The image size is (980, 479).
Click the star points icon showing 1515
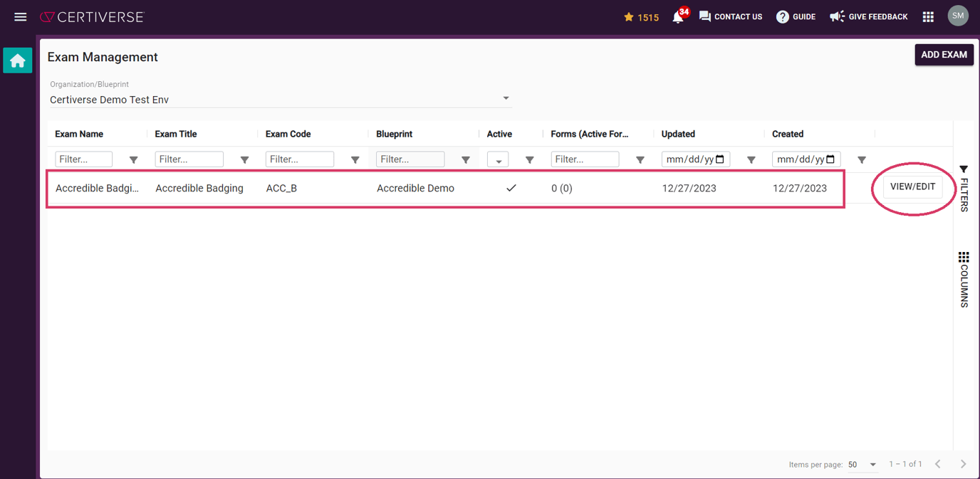[x=640, y=16]
